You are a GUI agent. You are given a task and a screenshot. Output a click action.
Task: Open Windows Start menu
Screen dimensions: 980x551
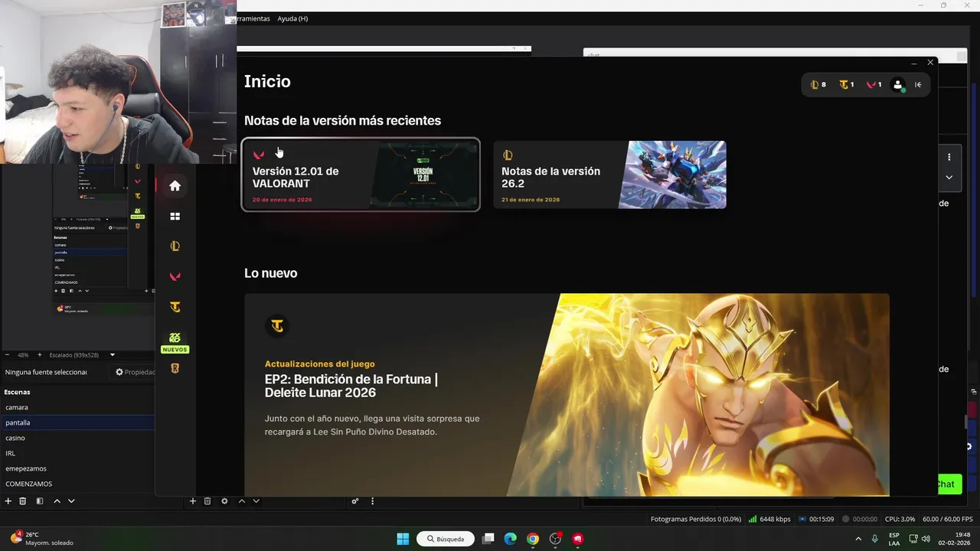coord(403,539)
